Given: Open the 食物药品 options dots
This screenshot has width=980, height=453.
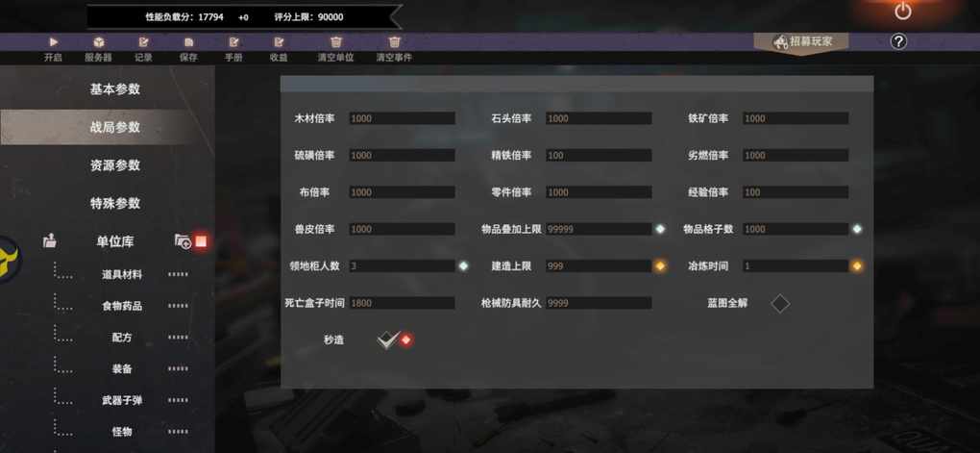Looking at the screenshot, I should [178, 306].
